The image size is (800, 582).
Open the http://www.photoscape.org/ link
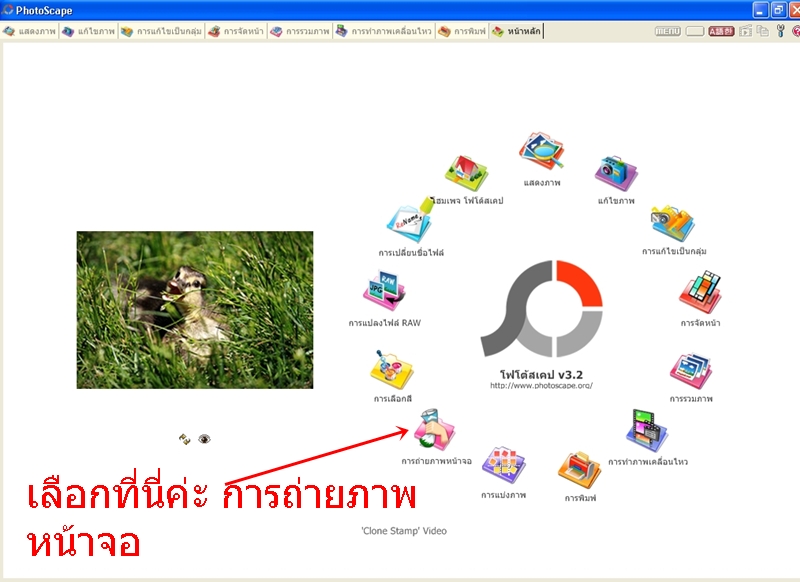pyautogui.click(x=541, y=386)
